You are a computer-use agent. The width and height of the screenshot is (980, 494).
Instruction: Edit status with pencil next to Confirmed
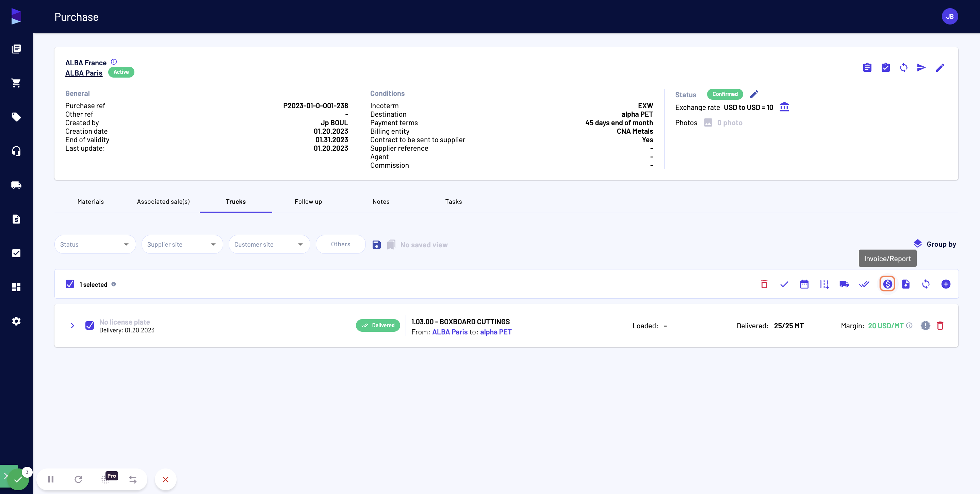[754, 94]
